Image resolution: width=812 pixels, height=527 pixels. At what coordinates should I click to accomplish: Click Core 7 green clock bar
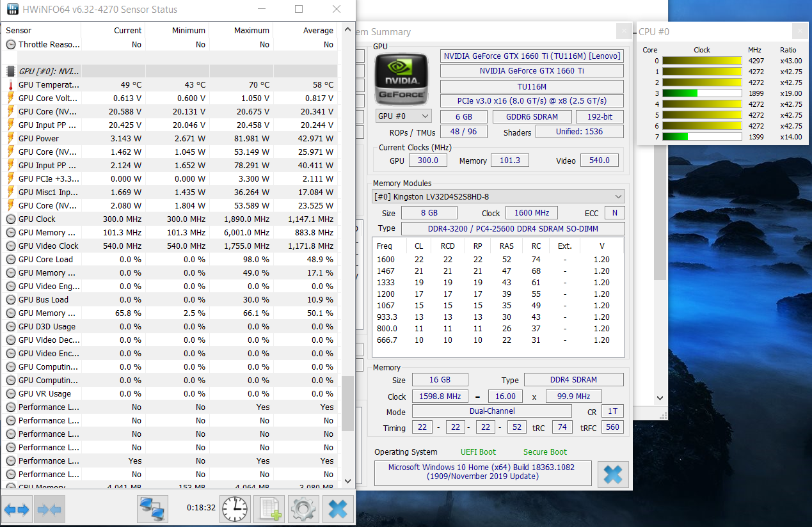click(675, 137)
